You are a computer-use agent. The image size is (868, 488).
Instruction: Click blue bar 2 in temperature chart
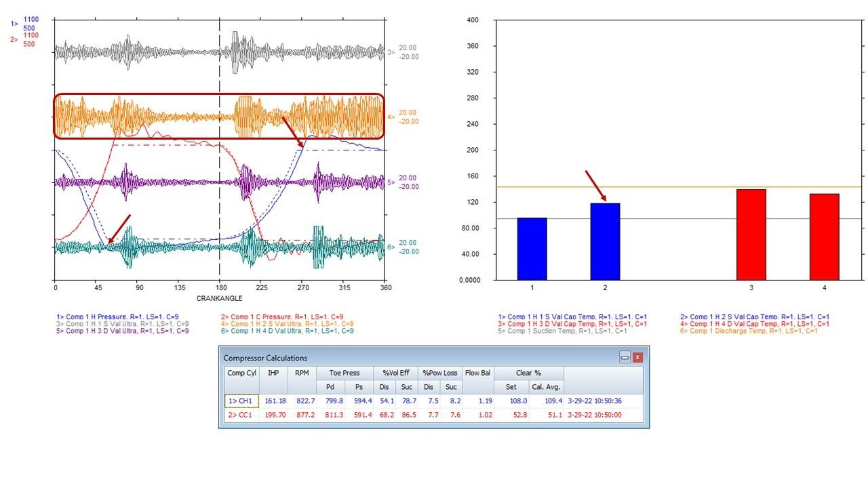(605, 241)
